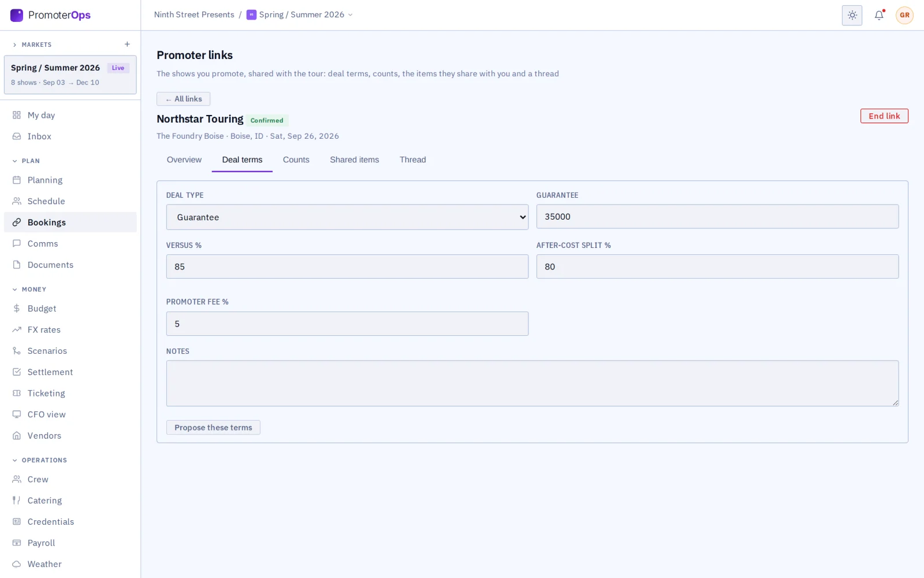Screen dimensions: 924x578
Task: Click the Planning calendar icon
Action: [x=17, y=180]
